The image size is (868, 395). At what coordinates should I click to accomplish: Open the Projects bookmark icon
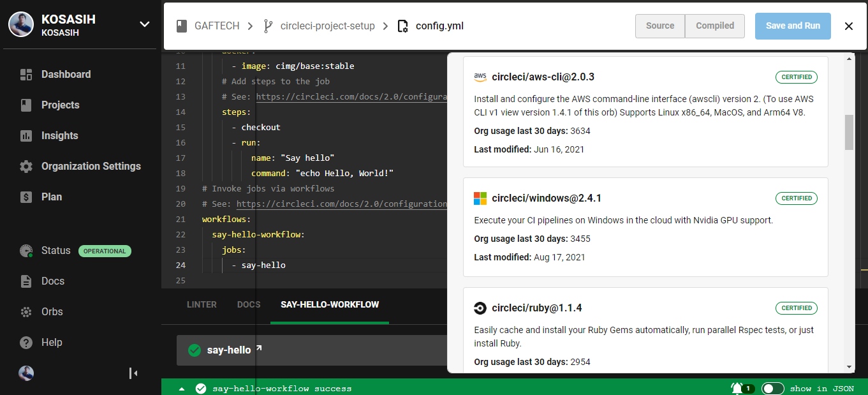26,105
